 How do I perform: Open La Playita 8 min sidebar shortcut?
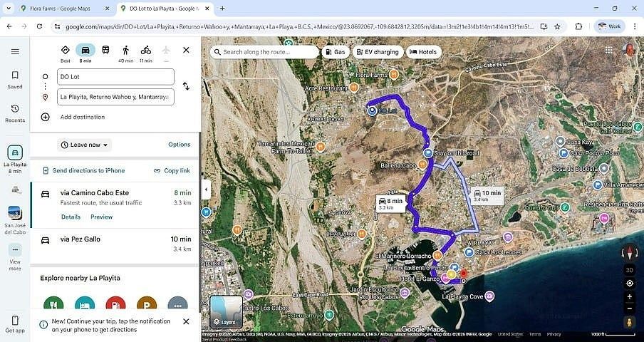(15, 160)
